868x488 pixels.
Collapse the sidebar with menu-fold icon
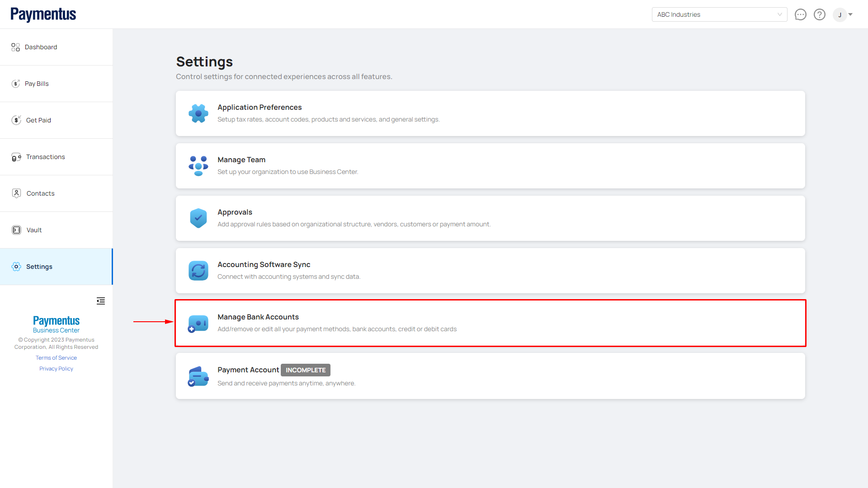100,301
